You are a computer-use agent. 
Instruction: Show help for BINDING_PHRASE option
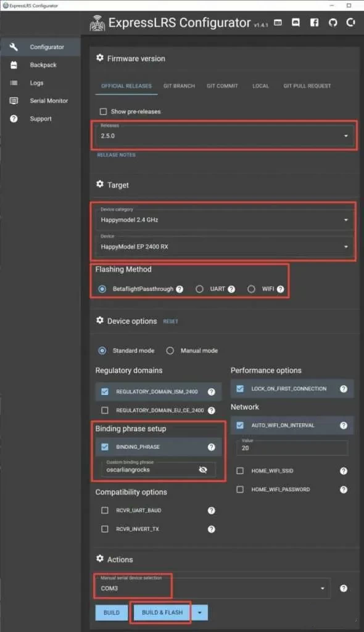click(x=211, y=447)
